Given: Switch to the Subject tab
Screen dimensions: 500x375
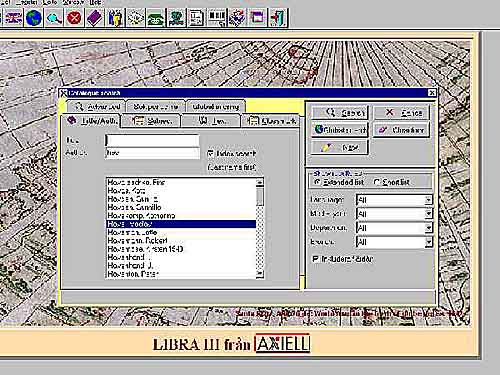Looking at the screenshot, I should point(152,121).
